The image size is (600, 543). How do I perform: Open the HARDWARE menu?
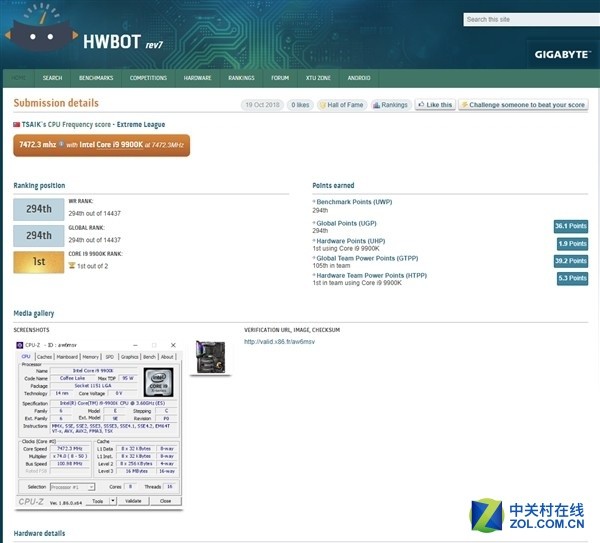click(197, 78)
